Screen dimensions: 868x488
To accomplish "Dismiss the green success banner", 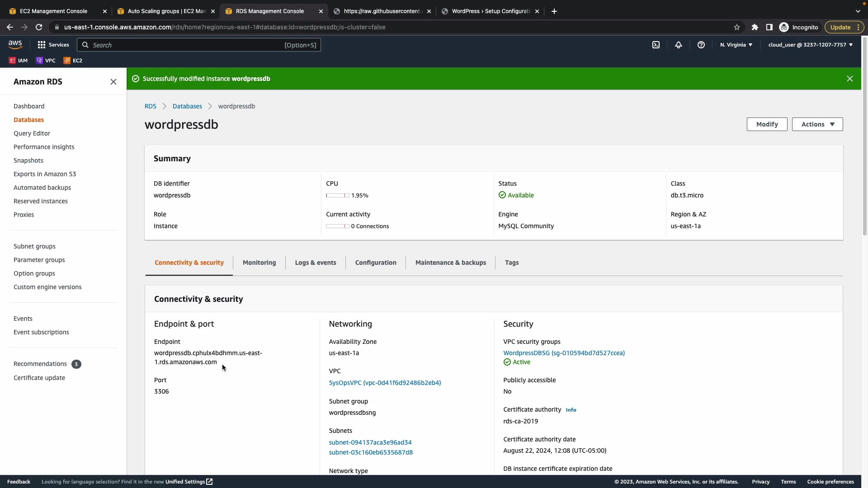I will click(x=850, y=79).
